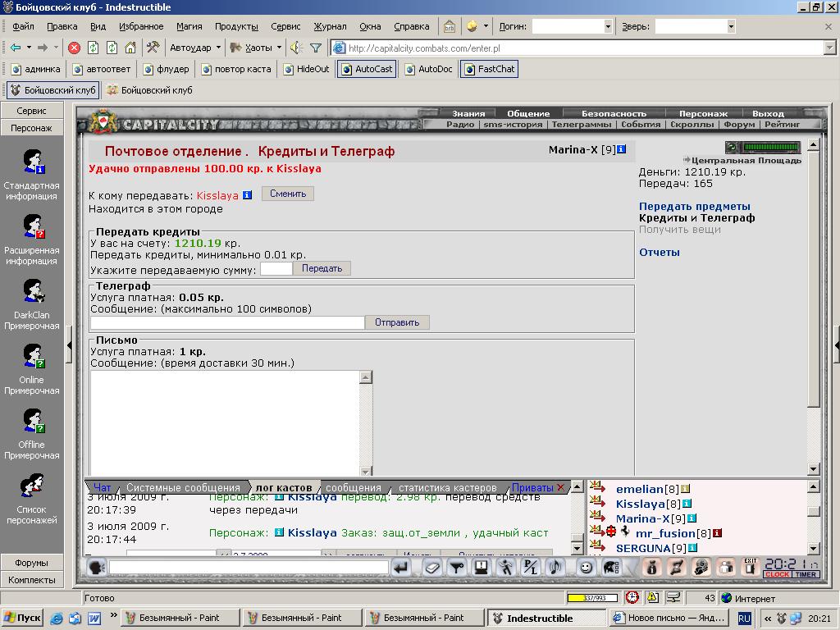Switch to the лог кастов tab

(x=284, y=487)
